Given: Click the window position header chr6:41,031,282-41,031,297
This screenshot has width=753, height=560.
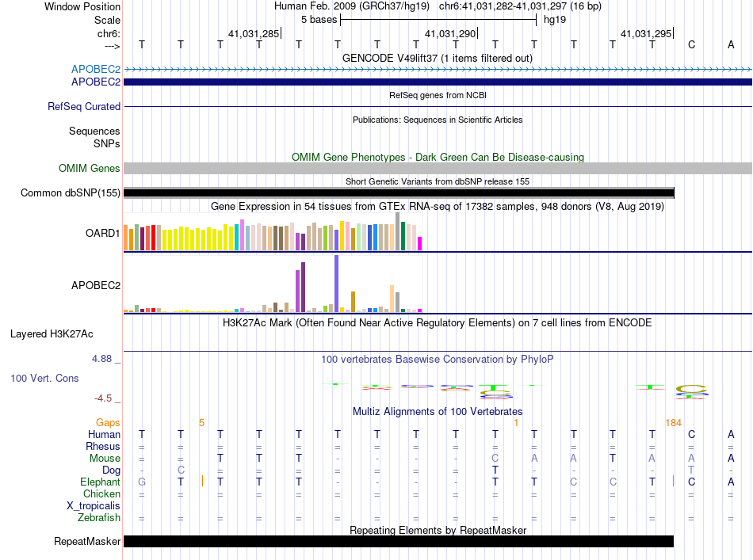Looking at the screenshot, I should [x=520, y=6].
